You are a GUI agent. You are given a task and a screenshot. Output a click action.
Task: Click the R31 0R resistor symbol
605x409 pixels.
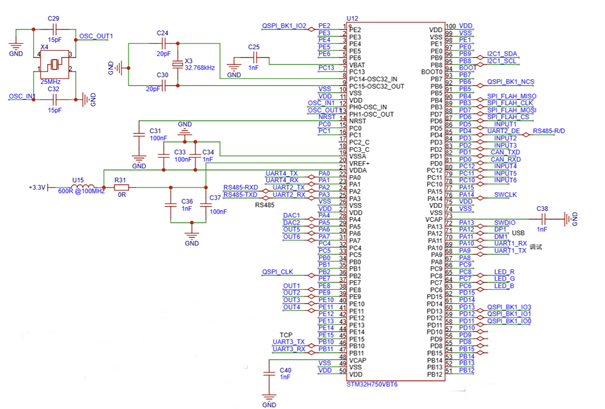121,187
